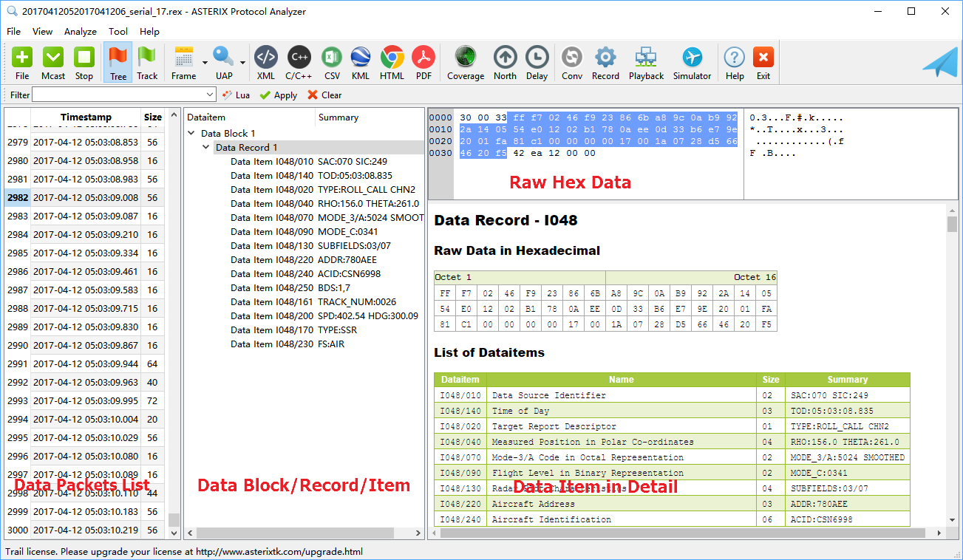
Task: Select packet row 2991
Action: coord(85,363)
